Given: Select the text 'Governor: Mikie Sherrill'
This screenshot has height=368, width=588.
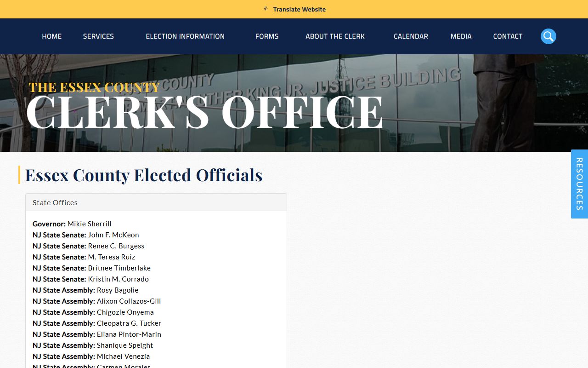Looking at the screenshot, I should [72, 224].
